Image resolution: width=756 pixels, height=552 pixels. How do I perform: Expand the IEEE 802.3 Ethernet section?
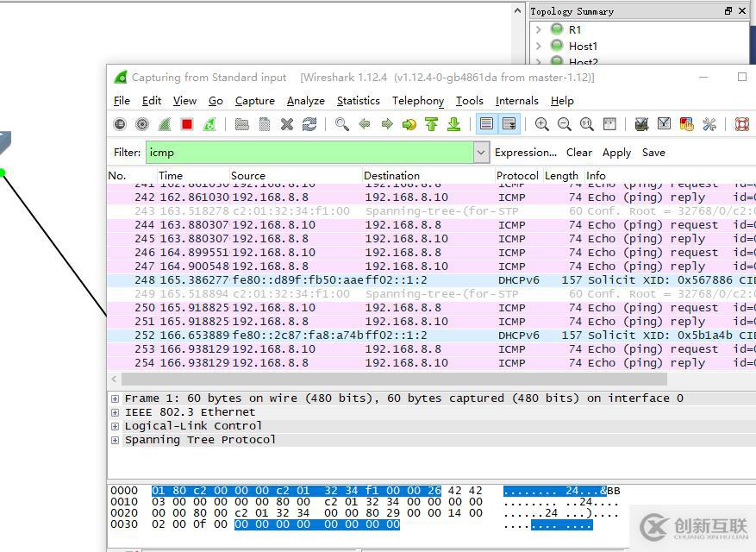pyautogui.click(x=115, y=412)
